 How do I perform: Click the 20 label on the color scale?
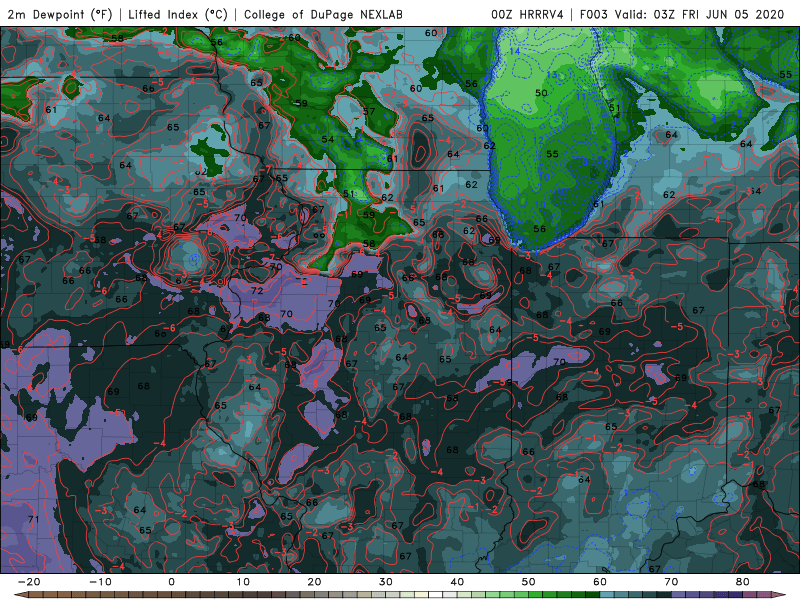(x=314, y=582)
